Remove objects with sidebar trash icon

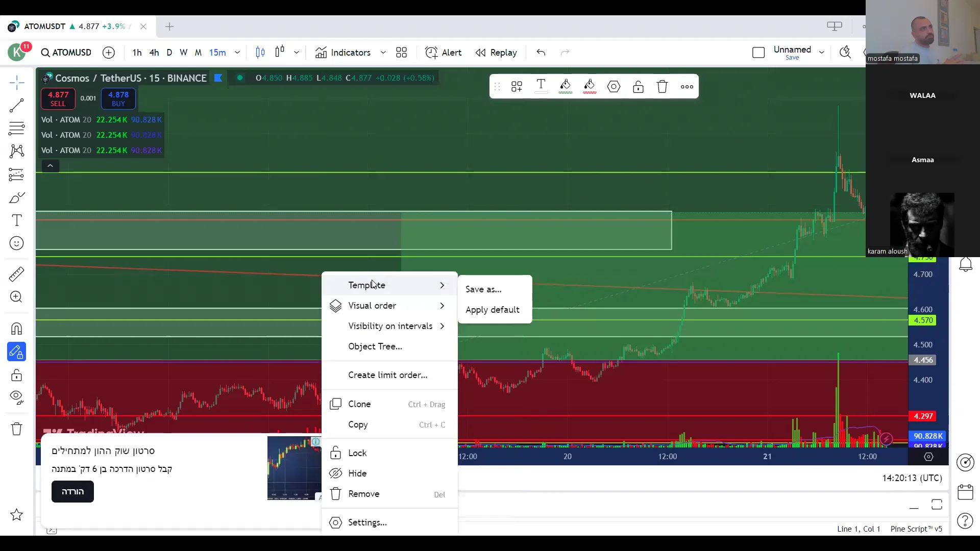[x=16, y=429]
